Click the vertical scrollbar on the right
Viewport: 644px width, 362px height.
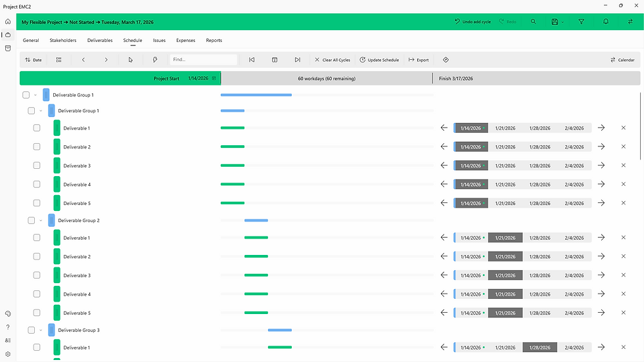point(640,126)
